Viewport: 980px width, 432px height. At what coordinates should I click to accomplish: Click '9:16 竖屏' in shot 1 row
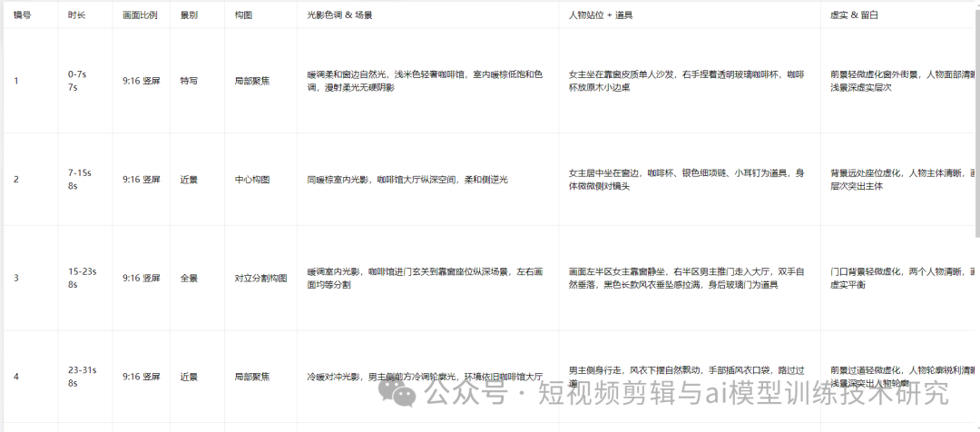point(142,81)
